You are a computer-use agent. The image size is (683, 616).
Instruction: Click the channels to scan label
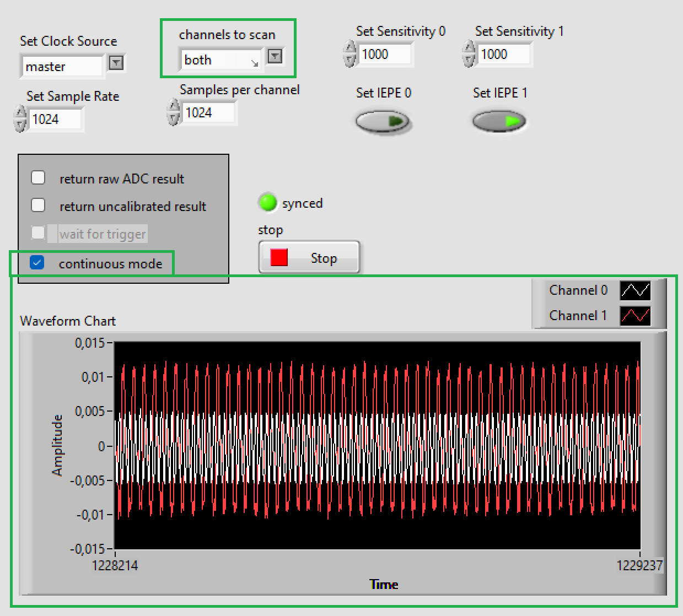tap(227, 35)
